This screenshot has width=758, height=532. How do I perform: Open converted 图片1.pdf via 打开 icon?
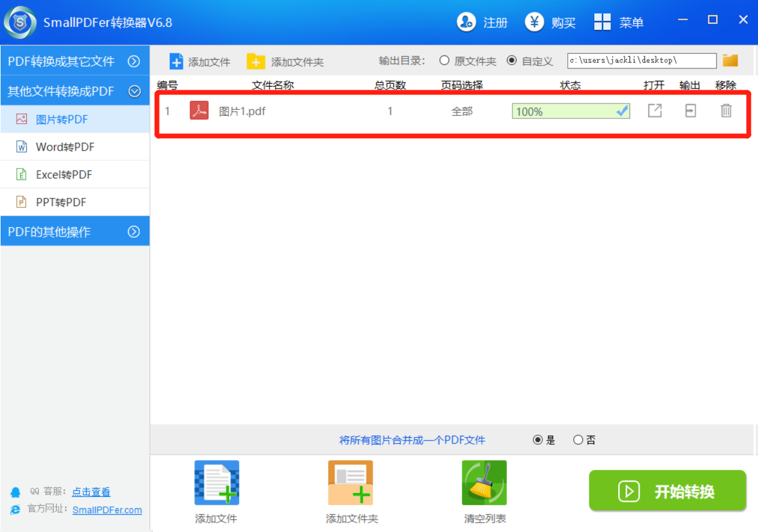(655, 111)
